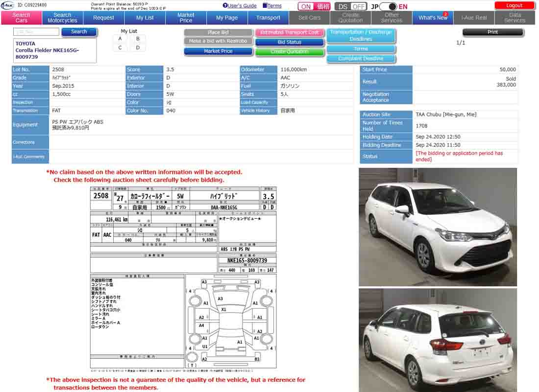The height and width of the screenshot is (392, 539).
Task: Click the score value 3.5
Action: pos(170,69)
